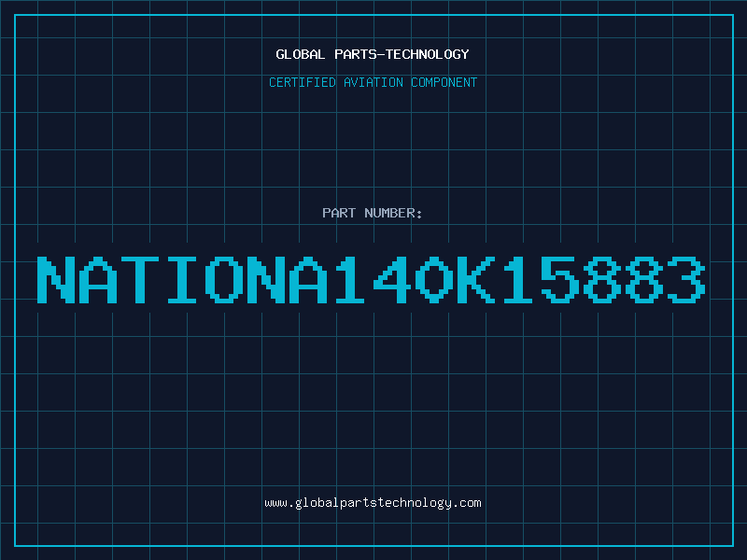
Task: Click the PART NUMBER: label
Action: point(373,213)
